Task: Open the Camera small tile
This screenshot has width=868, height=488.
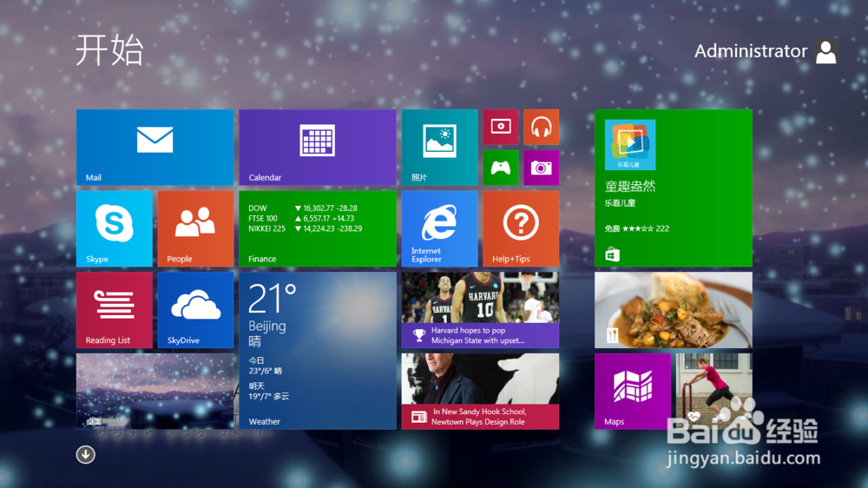Action: pos(542,168)
